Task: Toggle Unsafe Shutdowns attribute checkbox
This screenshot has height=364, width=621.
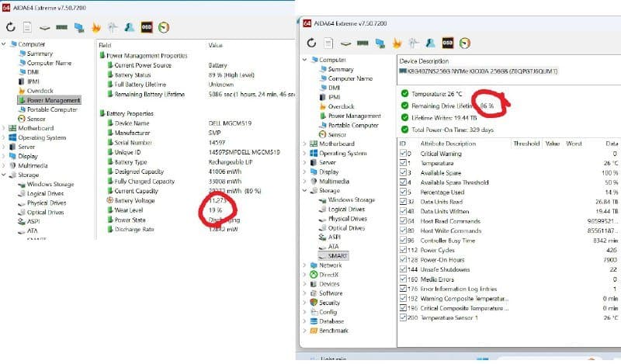Action: pyautogui.click(x=403, y=269)
